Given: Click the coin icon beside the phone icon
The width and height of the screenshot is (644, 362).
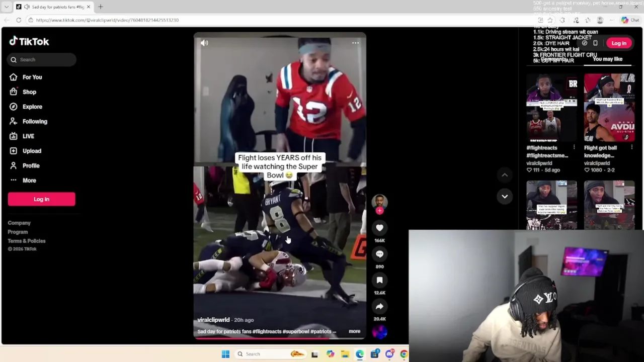Looking at the screenshot, I should (584, 43).
